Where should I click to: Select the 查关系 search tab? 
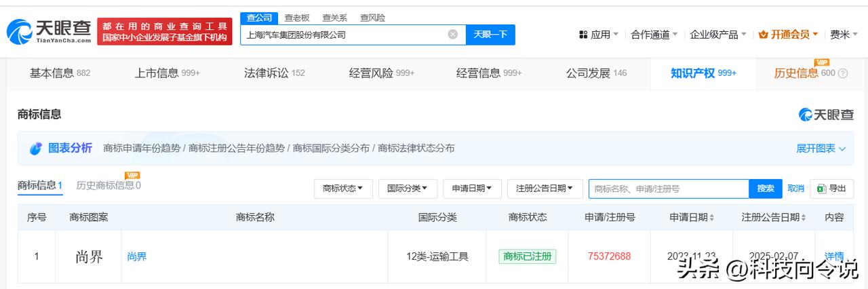(334, 18)
